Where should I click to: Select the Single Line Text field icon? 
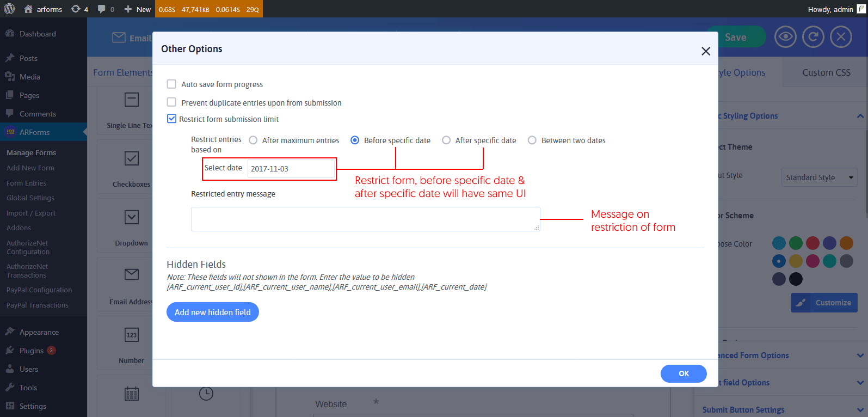click(x=132, y=100)
